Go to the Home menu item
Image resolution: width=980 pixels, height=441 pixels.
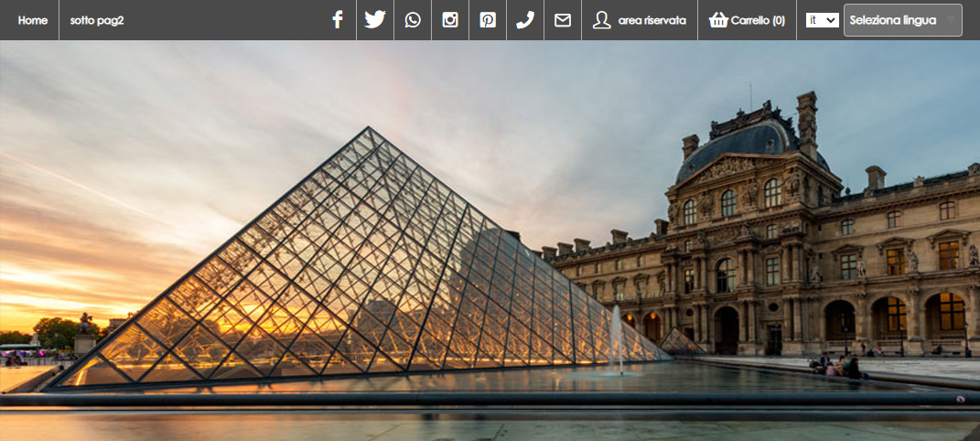pyautogui.click(x=33, y=20)
